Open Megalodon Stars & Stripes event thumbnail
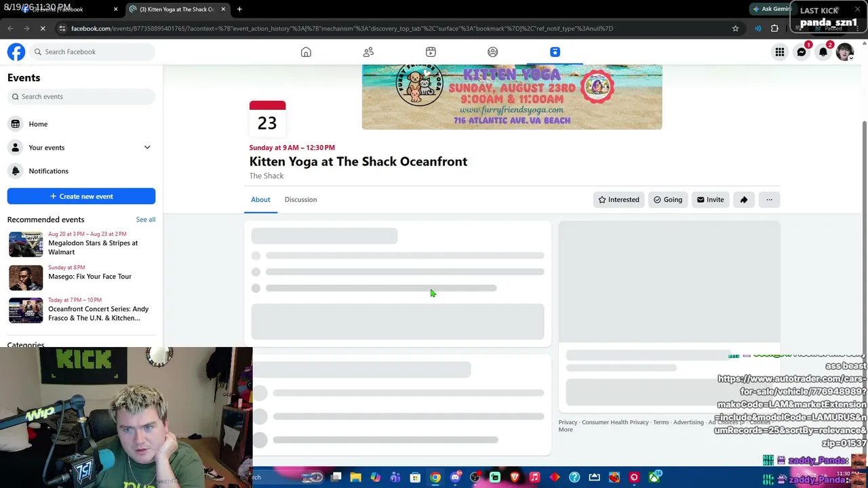Viewport: 868px width, 488px height. click(x=26, y=244)
